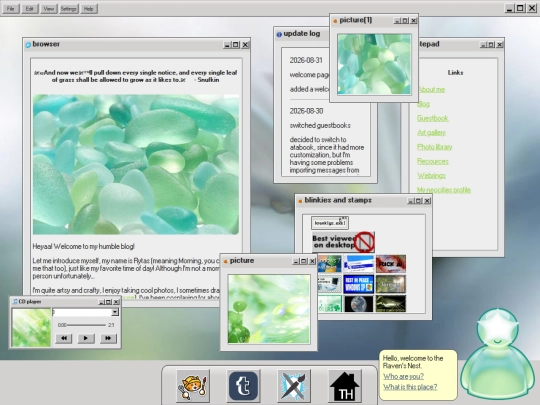Open the Settings menu
This screenshot has width=540, height=405.
point(69,9)
